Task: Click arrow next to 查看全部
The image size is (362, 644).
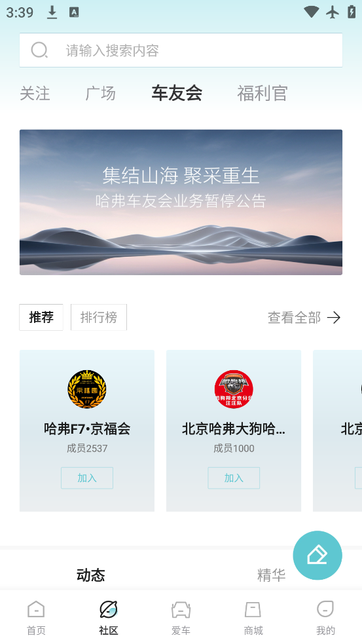Action: click(334, 318)
